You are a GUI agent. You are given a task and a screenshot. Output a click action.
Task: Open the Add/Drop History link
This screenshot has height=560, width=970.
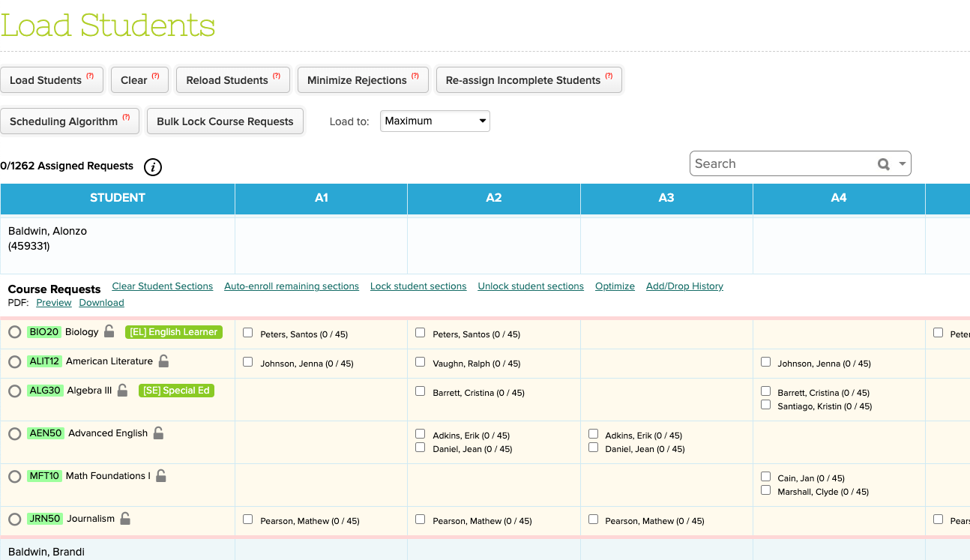pos(684,286)
